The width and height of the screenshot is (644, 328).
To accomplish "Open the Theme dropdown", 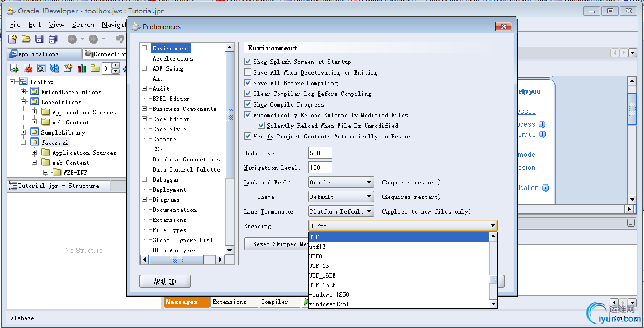I will pos(341,196).
